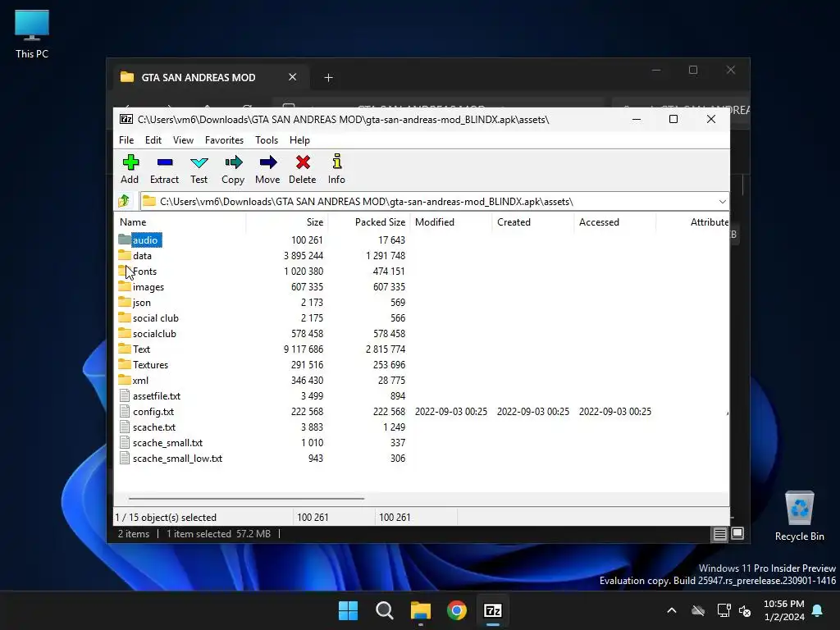This screenshot has width=840, height=630.
Task: Click the 7-Zip icon in the title bar
Action: pyautogui.click(x=126, y=119)
